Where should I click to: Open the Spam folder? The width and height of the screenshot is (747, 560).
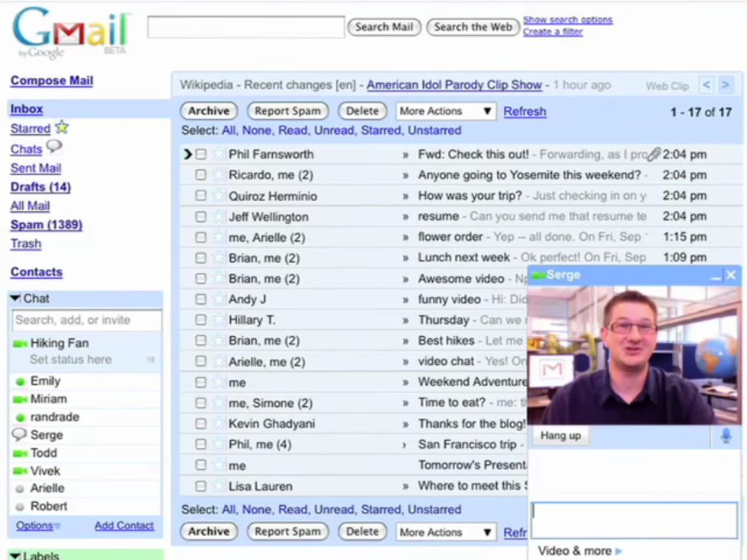[x=46, y=225]
